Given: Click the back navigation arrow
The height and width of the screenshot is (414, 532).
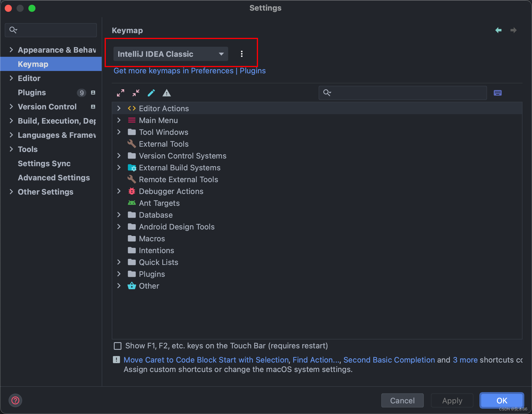Looking at the screenshot, I should point(498,30).
